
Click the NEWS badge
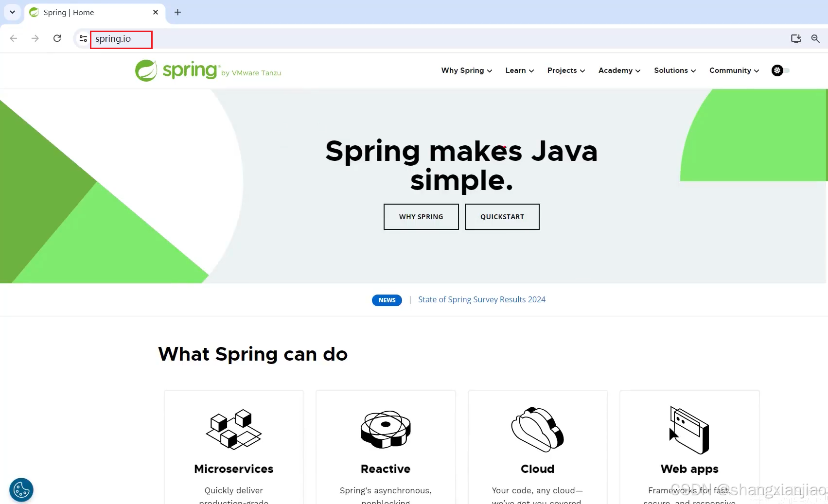click(x=387, y=300)
